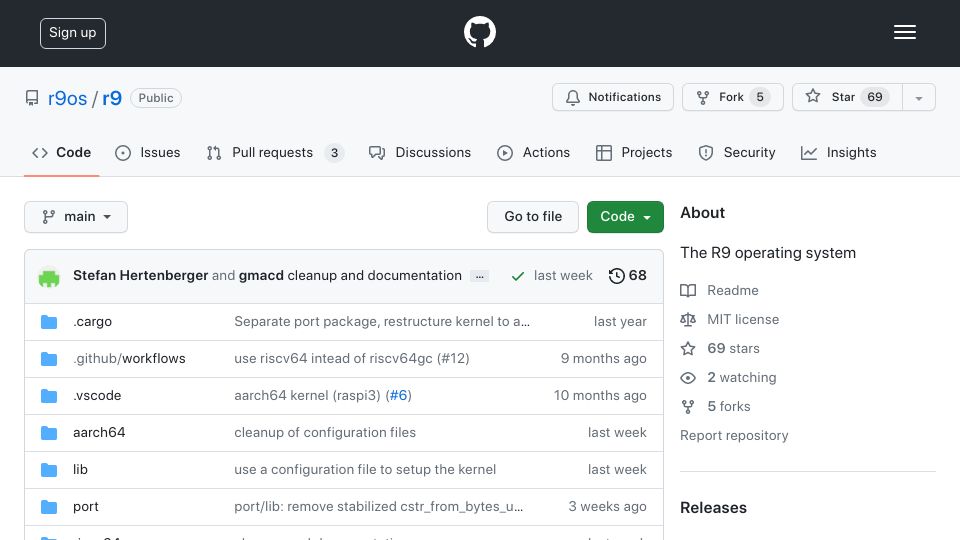Screen dimensions: 960x540
Task: Click the Sign up button
Action: pyautogui.click(x=73, y=33)
